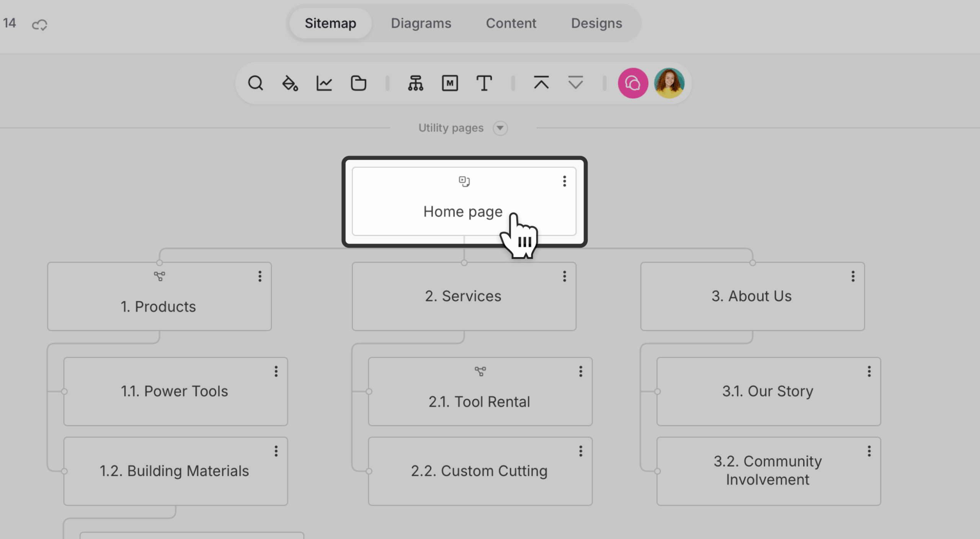Open the paint bucket color fill tool
Image resolution: width=980 pixels, height=539 pixels.
click(290, 83)
